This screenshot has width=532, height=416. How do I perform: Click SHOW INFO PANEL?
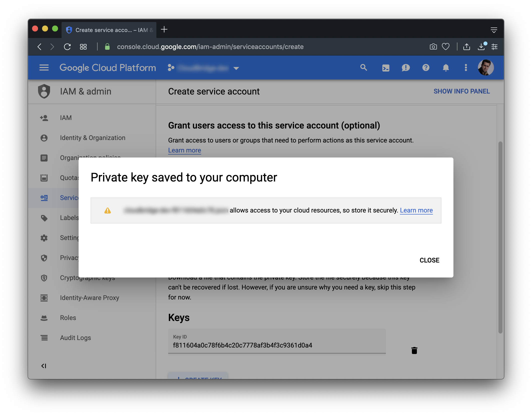click(x=461, y=91)
